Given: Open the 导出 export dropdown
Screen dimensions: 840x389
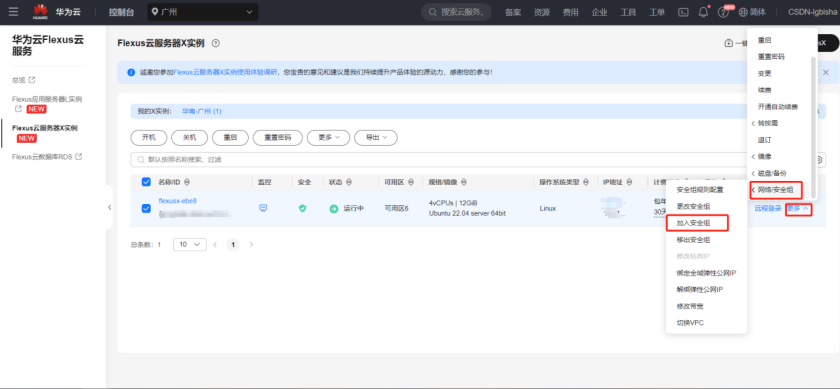Looking at the screenshot, I should (x=376, y=137).
